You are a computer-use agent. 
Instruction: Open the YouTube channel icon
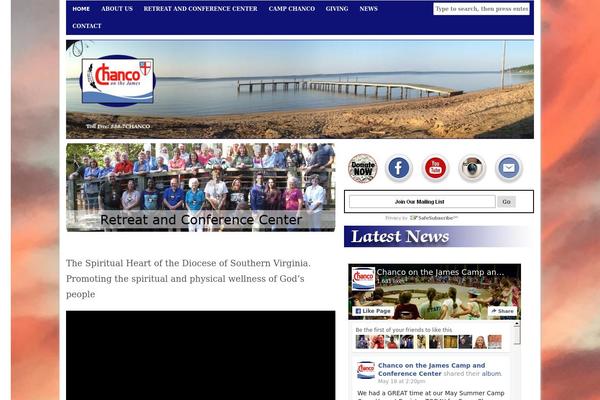436,168
